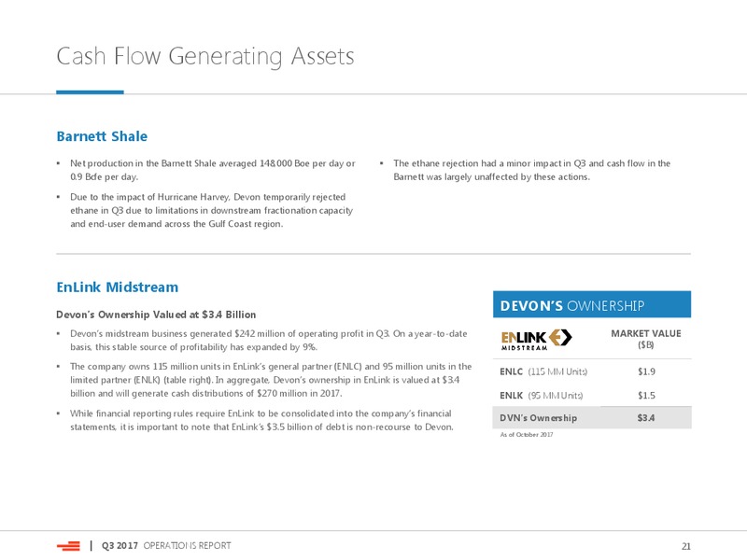Select the Cash Flow Generating Assets title

coord(205,56)
